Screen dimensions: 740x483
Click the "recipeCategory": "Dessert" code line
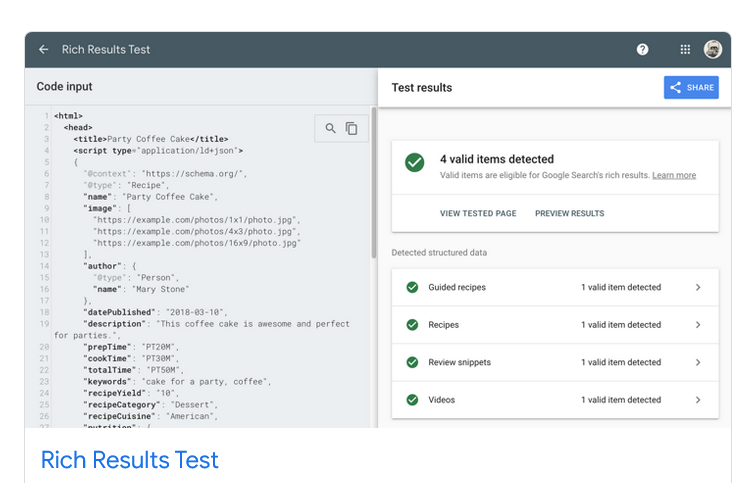point(151,405)
